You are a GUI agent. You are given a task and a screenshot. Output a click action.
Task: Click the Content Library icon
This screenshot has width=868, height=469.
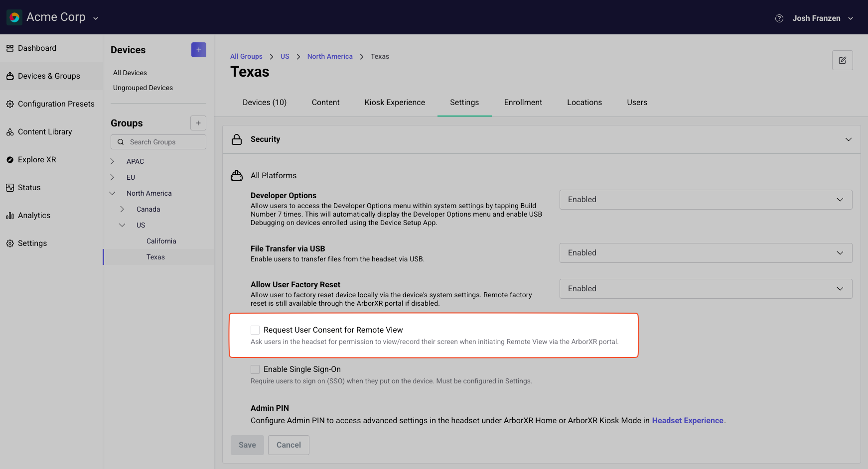10,132
